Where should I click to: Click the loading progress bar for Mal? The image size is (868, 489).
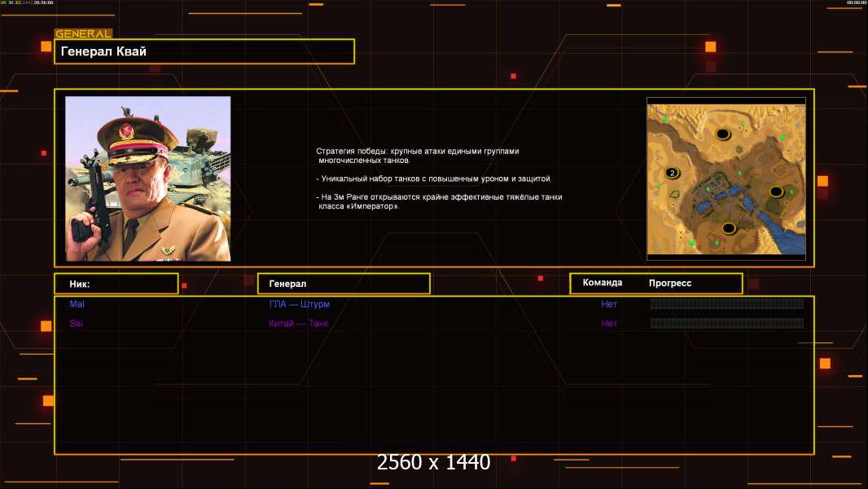[726, 304]
